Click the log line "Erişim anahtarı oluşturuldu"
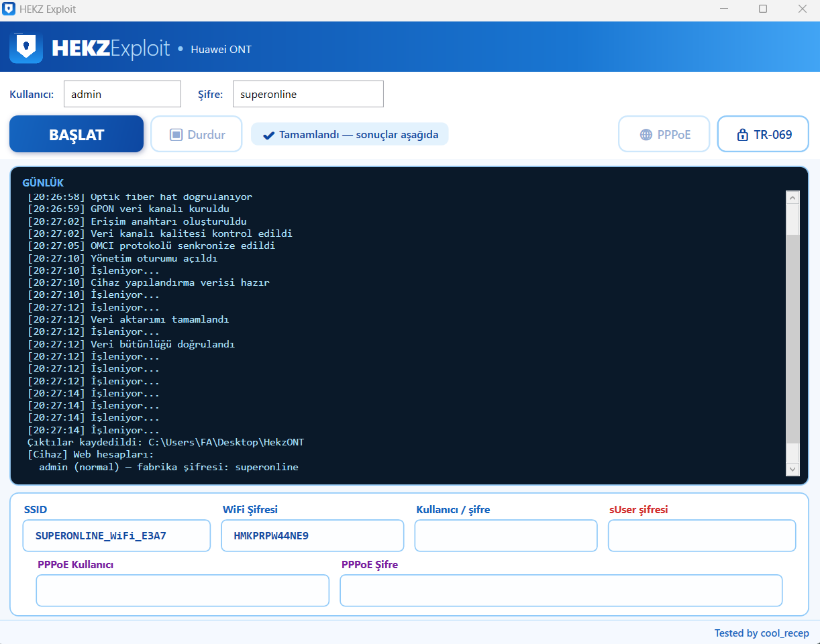Screen dimensions: 820x644 tap(137, 221)
